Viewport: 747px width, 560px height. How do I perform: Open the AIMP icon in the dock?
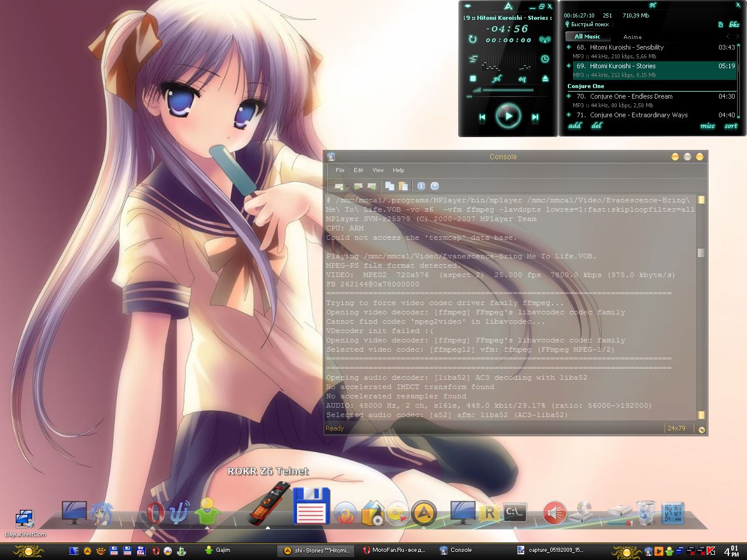(424, 513)
